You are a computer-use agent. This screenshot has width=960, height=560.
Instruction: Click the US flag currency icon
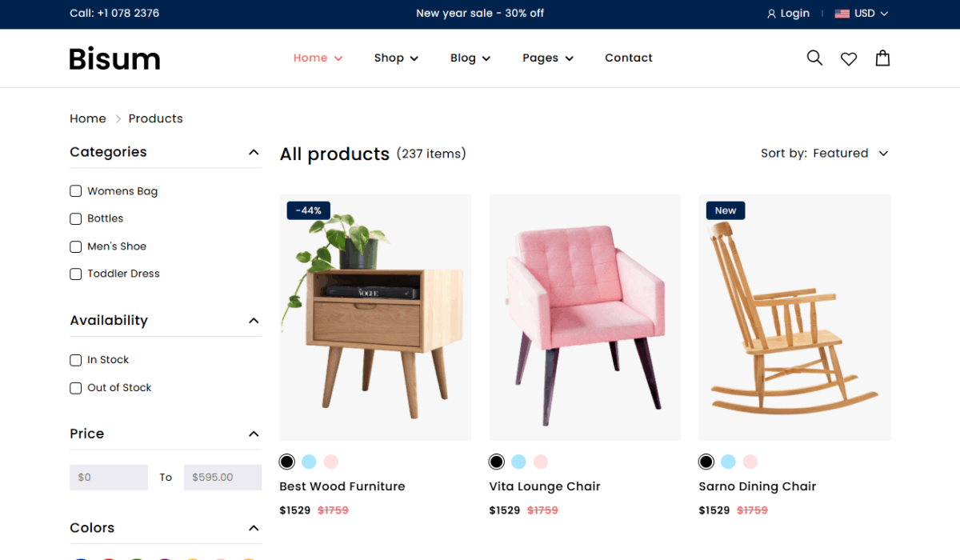click(x=842, y=14)
